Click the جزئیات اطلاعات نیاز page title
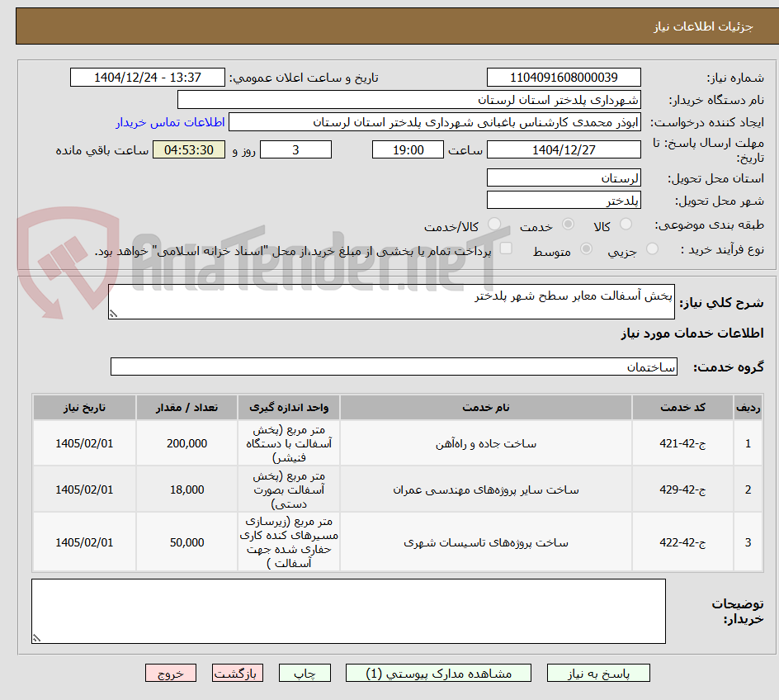The image size is (779, 700). (x=703, y=26)
